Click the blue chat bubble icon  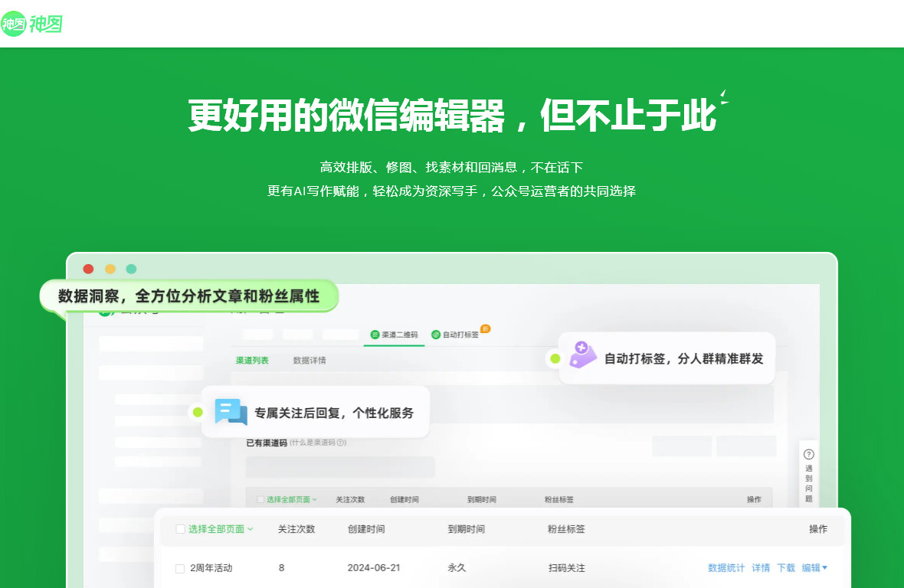(x=231, y=412)
